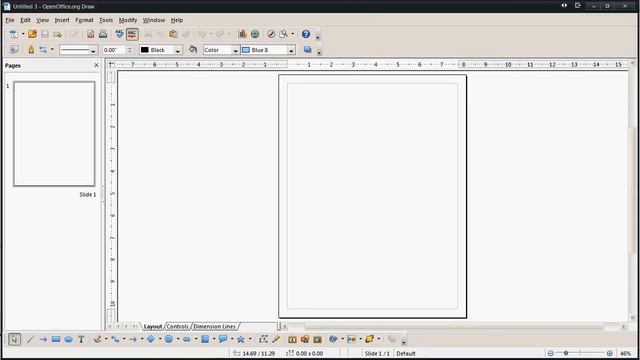Insert a chart with the Chart icon
The image size is (640, 360).
tap(243, 34)
